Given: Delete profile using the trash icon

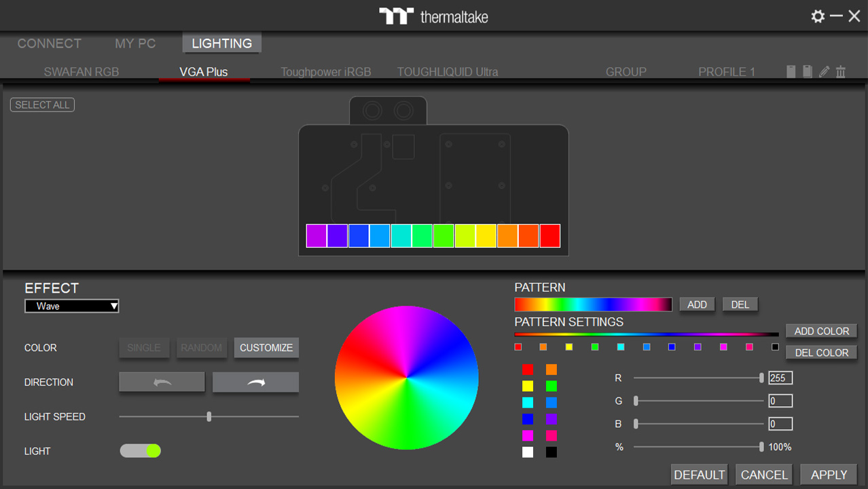Looking at the screenshot, I should pyautogui.click(x=841, y=71).
